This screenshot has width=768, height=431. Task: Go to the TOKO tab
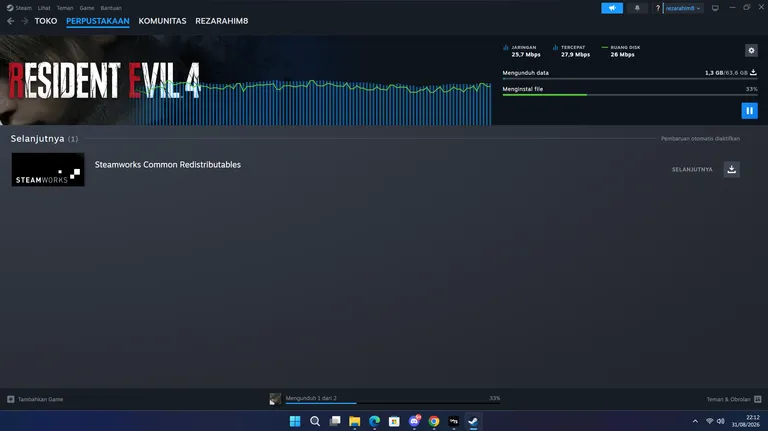46,21
